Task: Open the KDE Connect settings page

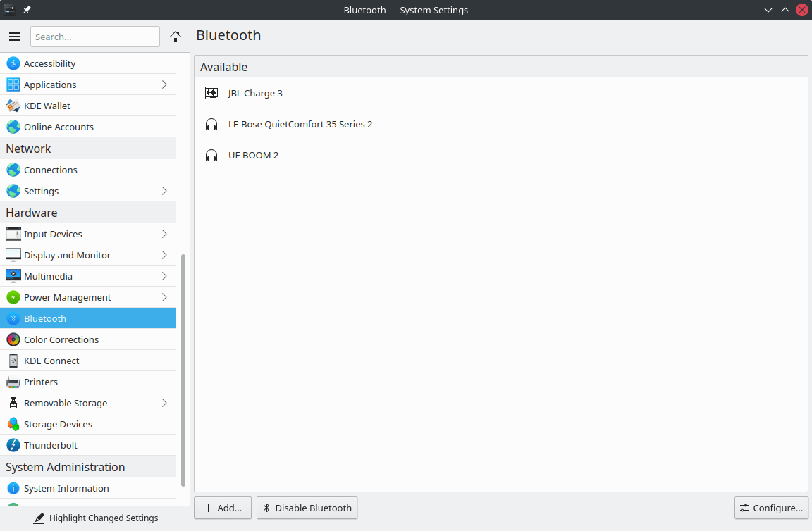Action: point(51,361)
